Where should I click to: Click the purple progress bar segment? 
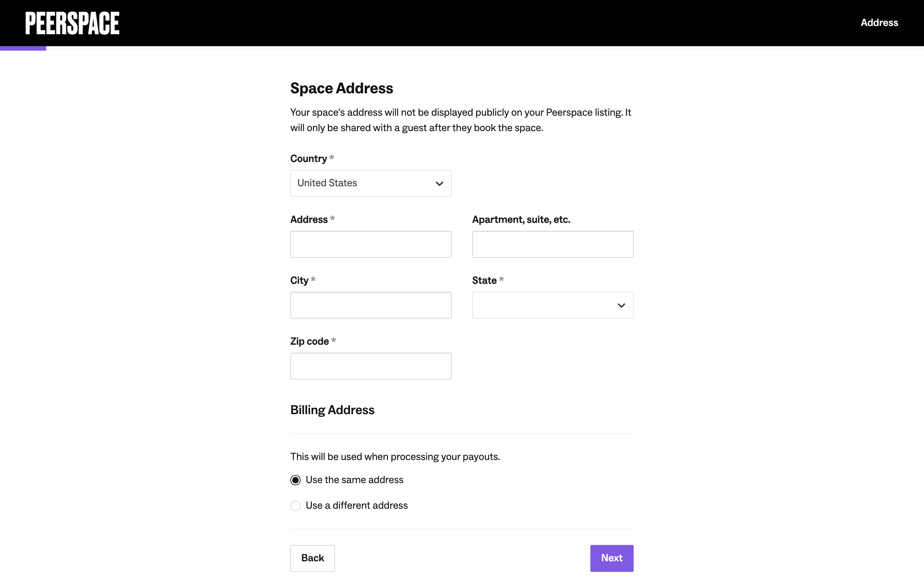[23, 48]
